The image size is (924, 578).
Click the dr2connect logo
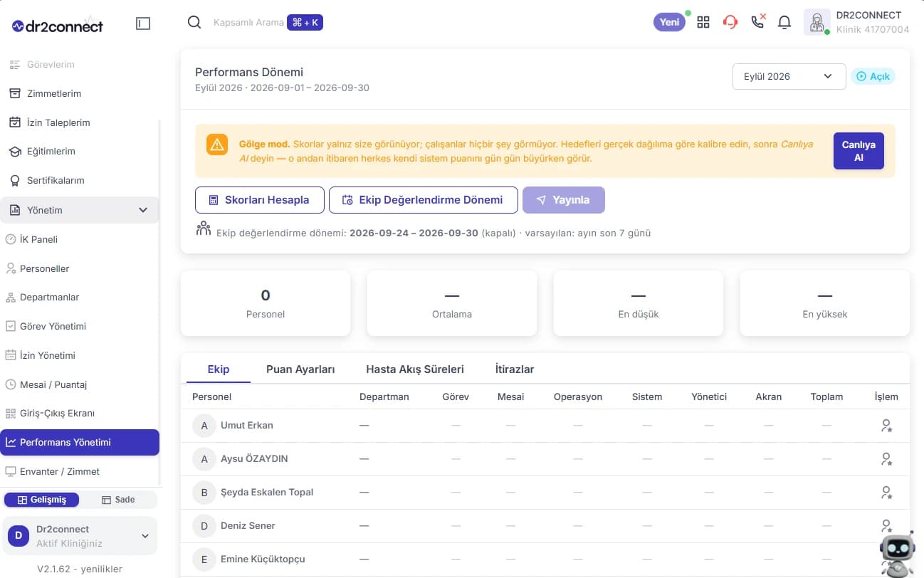tap(58, 26)
